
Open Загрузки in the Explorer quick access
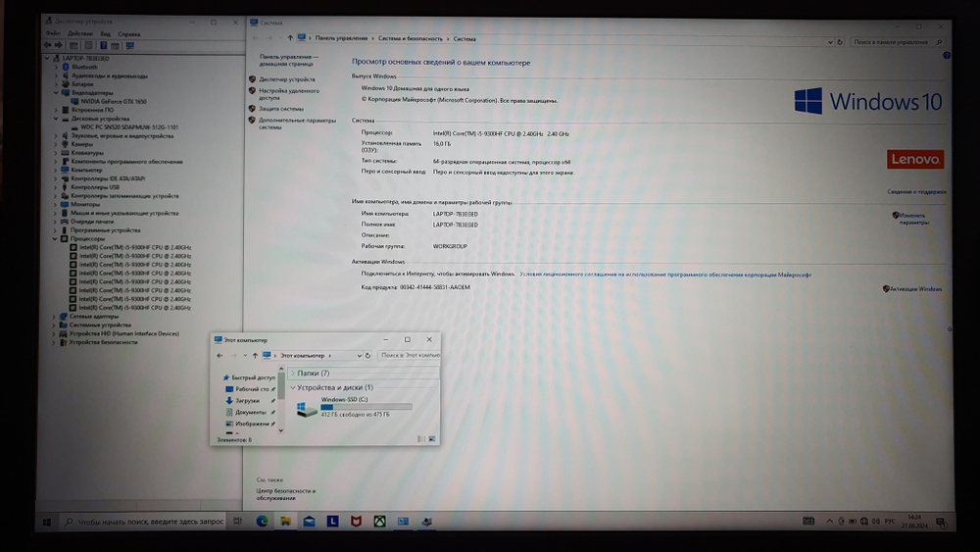[247, 401]
